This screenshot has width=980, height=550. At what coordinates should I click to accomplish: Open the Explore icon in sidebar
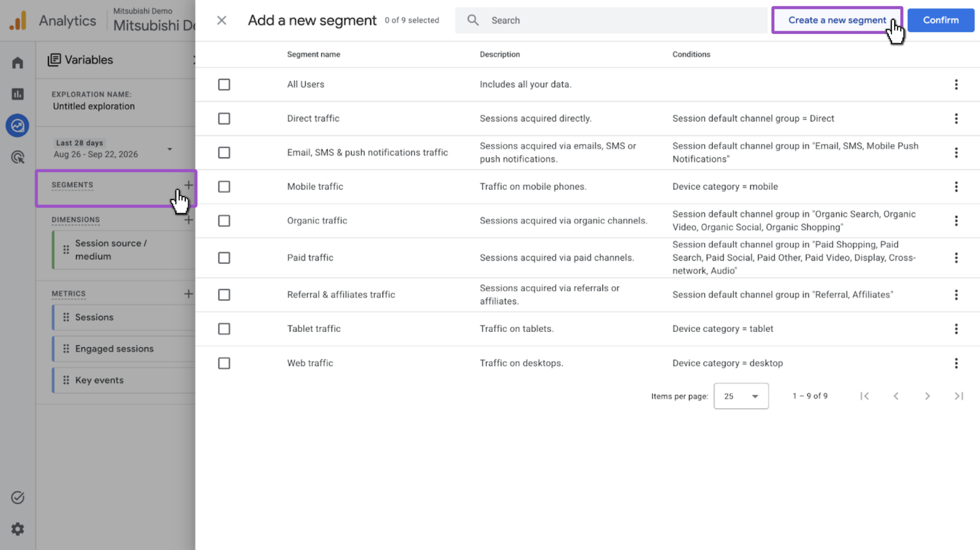click(x=18, y=125)
